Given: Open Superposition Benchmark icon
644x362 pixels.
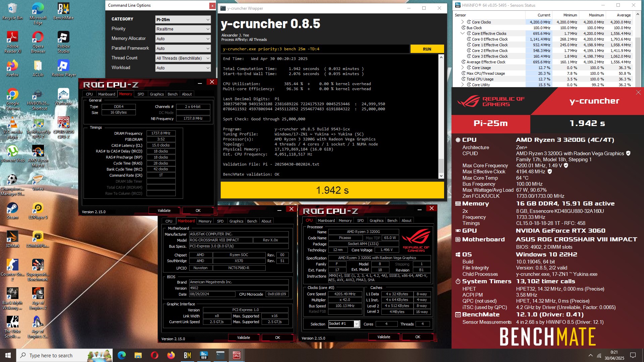Looking at the screenshot, I should tap(38, 270).
